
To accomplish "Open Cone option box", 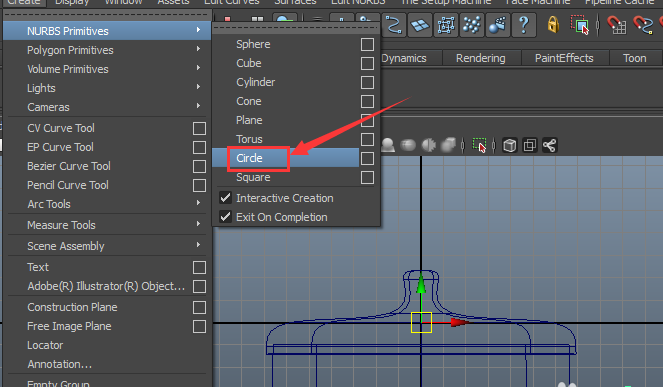I will tap(367, 102).
